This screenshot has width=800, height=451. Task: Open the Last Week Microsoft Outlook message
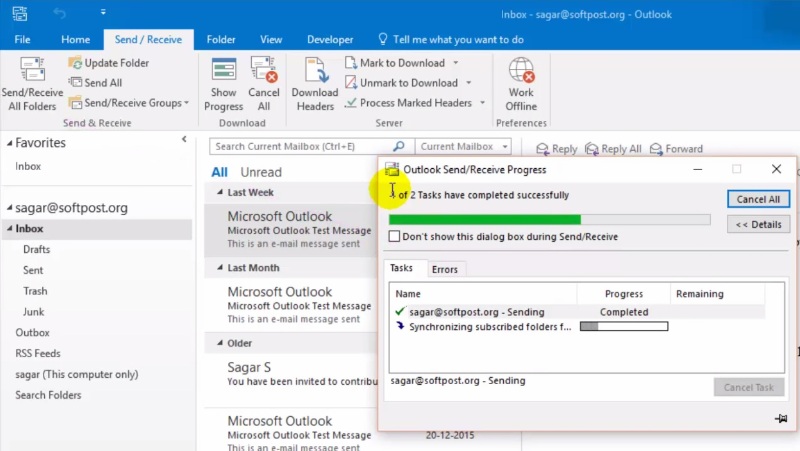click(x=293, y=230)
